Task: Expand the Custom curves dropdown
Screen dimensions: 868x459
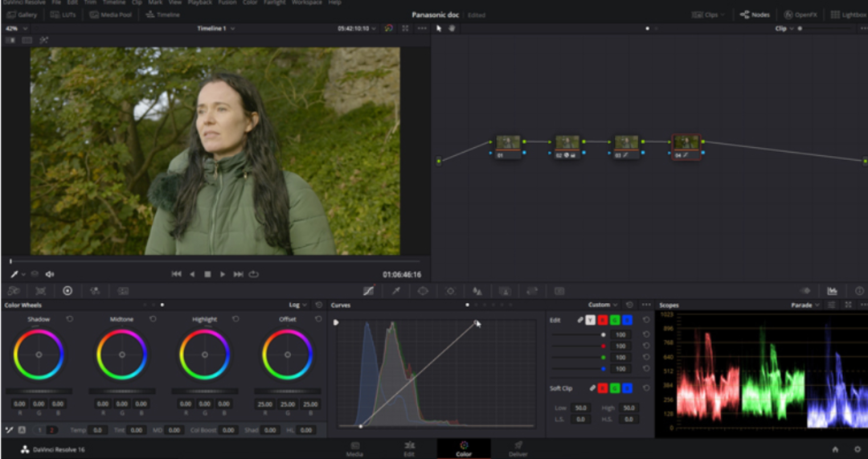Action: point(603,305)
